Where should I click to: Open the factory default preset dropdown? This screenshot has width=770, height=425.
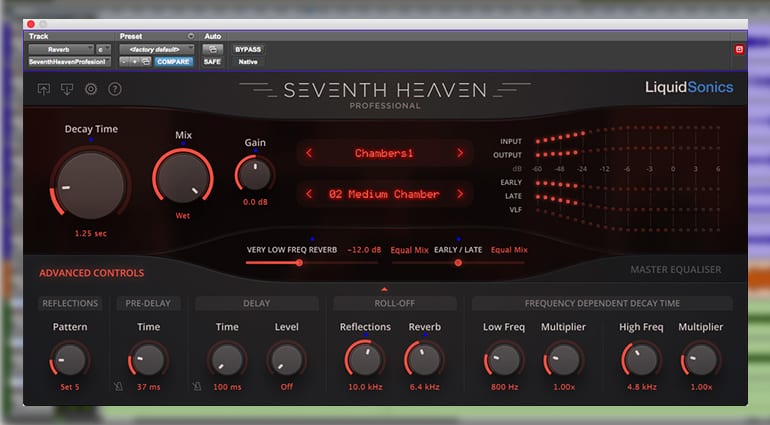point(157,49)
